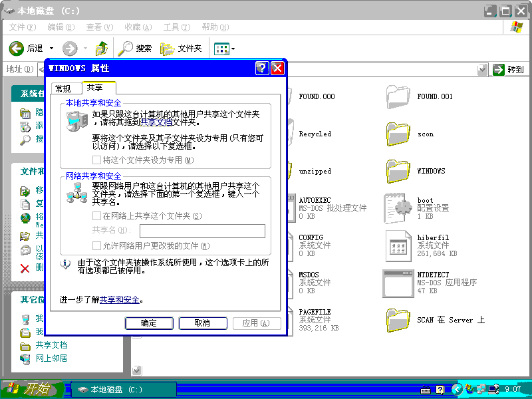
Task: Click the Back arrow toolbar icon
Action: (x=16, y=49)
